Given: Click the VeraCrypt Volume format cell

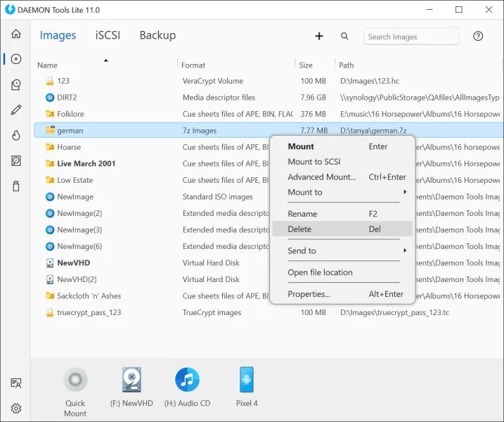Looking at the screenshot, I should (213, 81).
